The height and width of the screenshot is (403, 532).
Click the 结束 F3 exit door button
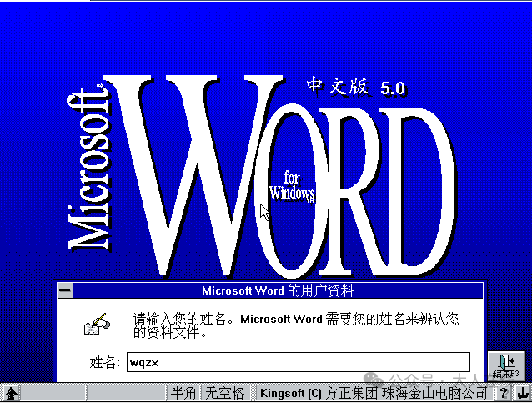[506, 366]
